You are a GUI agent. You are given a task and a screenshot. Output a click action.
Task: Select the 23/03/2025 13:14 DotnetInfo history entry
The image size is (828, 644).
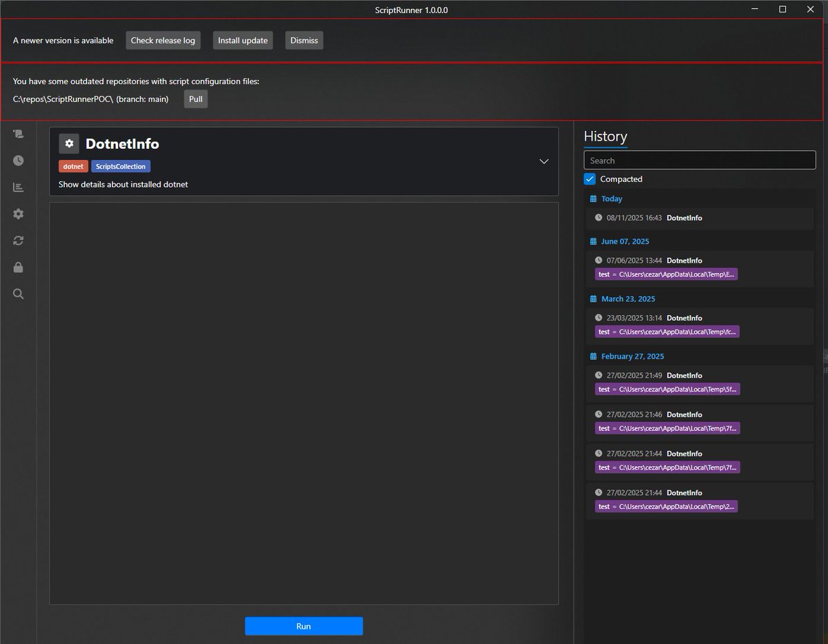click(x=700, y=327)
